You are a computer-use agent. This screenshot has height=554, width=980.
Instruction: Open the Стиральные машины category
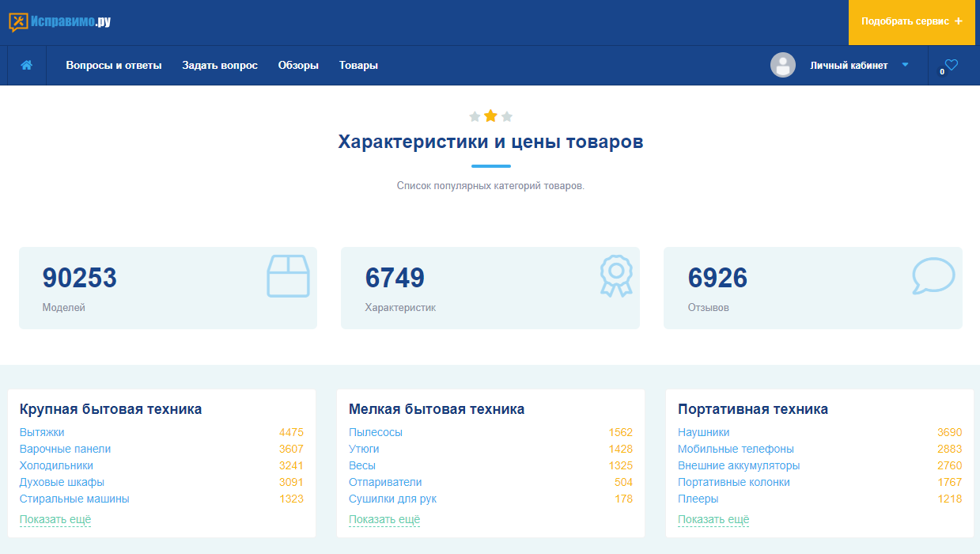pos(74,499)
